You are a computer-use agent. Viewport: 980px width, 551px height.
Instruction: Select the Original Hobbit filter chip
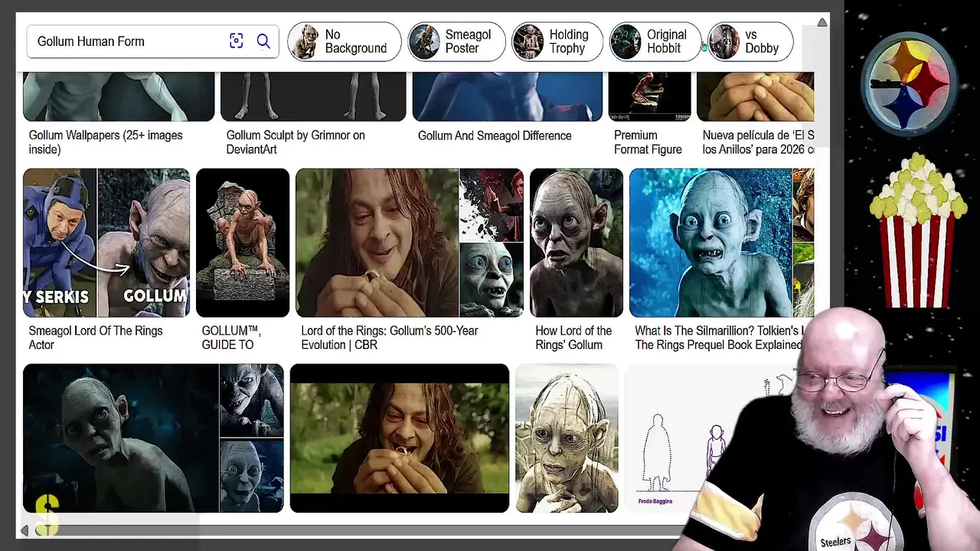tap(655, 41)
